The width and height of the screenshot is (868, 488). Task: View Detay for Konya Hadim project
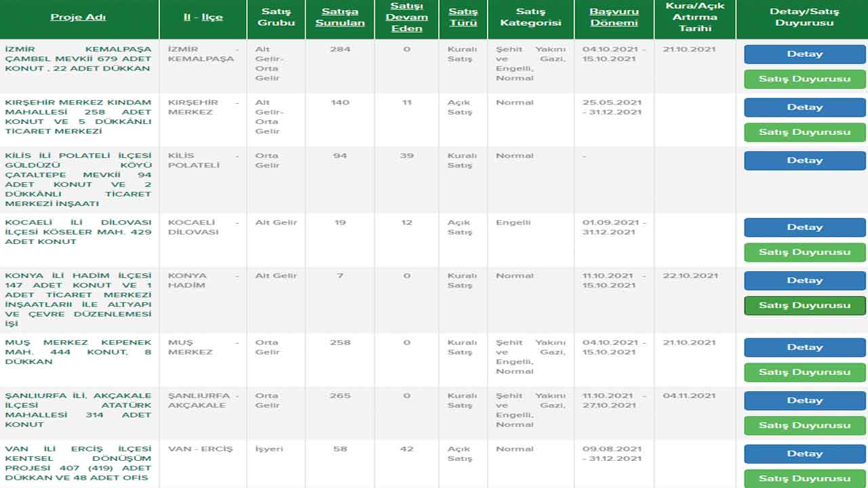[805, 281]
